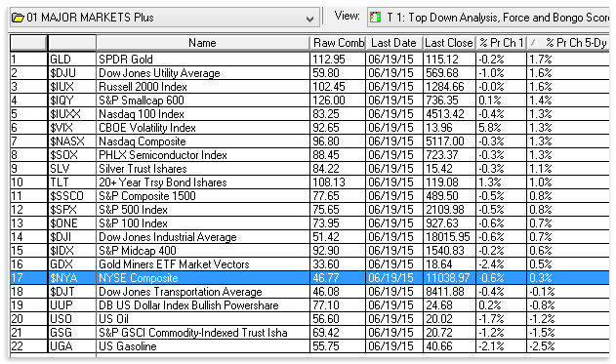Select the GDX symbol cell
The width and height of the screenshot is (616, 364).
pos(72,264)
